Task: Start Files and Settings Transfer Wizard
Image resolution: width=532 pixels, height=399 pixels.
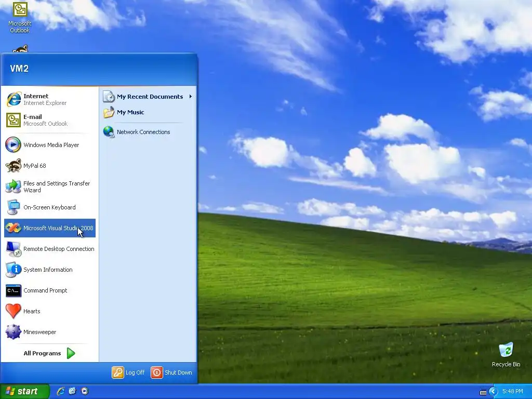Action: coord(50,187)
